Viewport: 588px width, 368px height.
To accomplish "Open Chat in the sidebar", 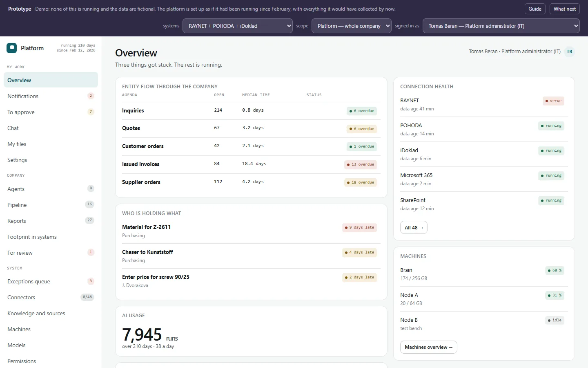I will pos(51,128).
